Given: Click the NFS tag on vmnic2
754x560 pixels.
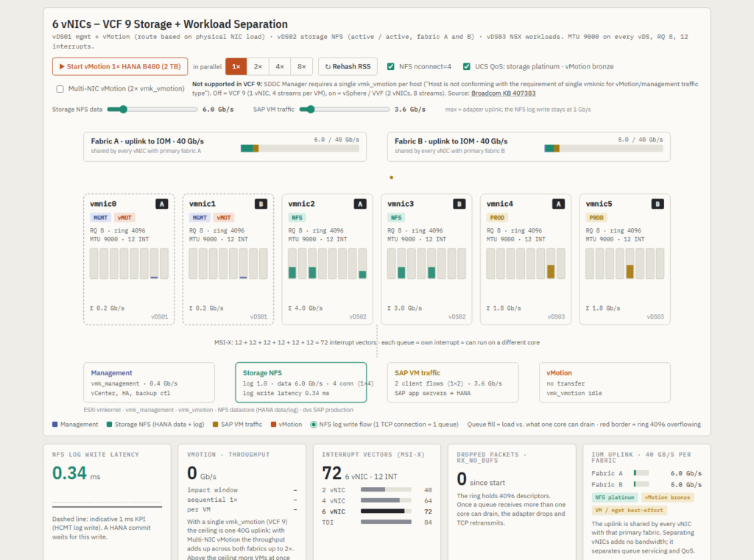Looking at the screenshot, I should pos(297,218).
